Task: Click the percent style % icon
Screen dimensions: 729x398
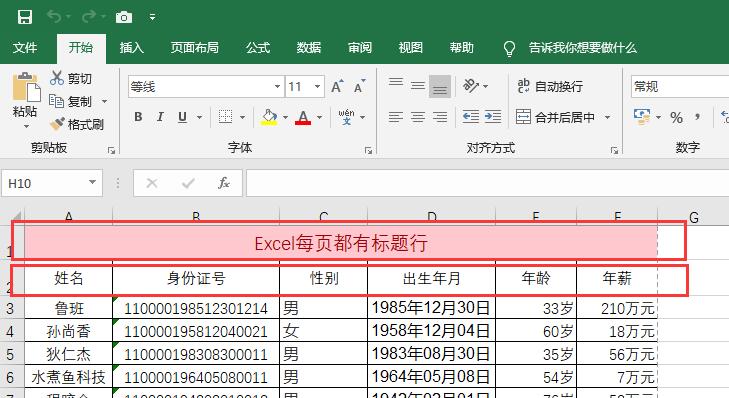Action: coord(676,118)
